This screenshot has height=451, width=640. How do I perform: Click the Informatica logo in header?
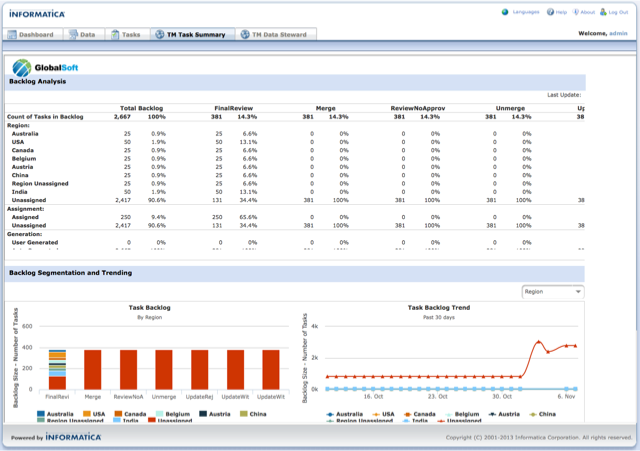[x=37, y=14]
